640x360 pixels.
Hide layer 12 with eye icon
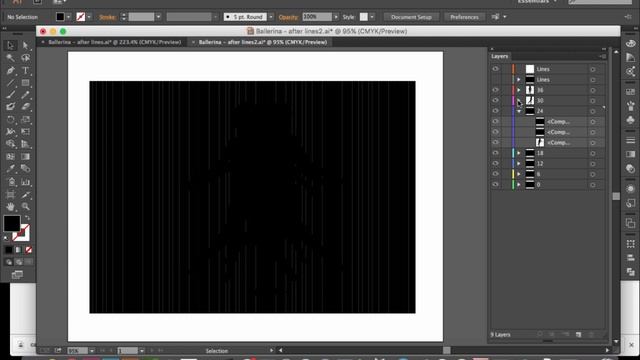point(496,164)
